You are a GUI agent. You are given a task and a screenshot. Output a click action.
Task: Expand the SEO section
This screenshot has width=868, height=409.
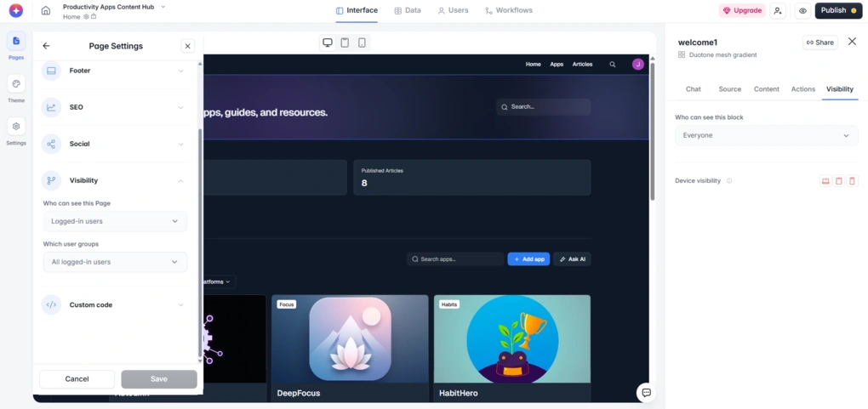tap(115, 107)
